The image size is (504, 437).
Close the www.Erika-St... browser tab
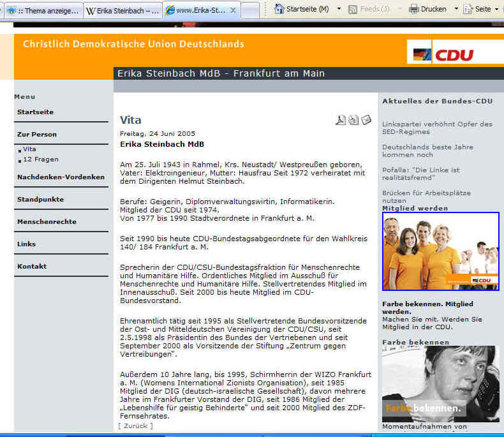pyautogui.click(x=233, y=11)
